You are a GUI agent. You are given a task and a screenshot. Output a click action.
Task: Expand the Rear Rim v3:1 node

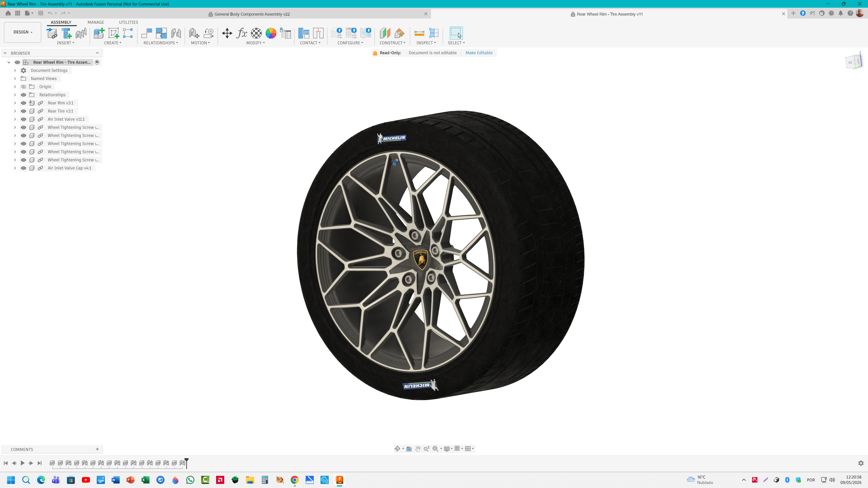15,103
